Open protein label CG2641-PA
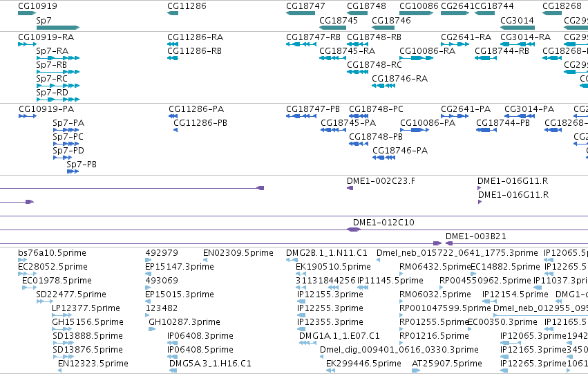588x374 pixels. pyautogui.click(x=466, y=109)
